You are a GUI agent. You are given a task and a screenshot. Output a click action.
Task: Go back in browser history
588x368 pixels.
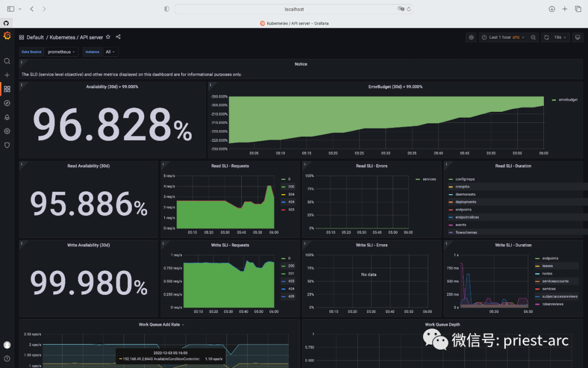click(32, 9)
